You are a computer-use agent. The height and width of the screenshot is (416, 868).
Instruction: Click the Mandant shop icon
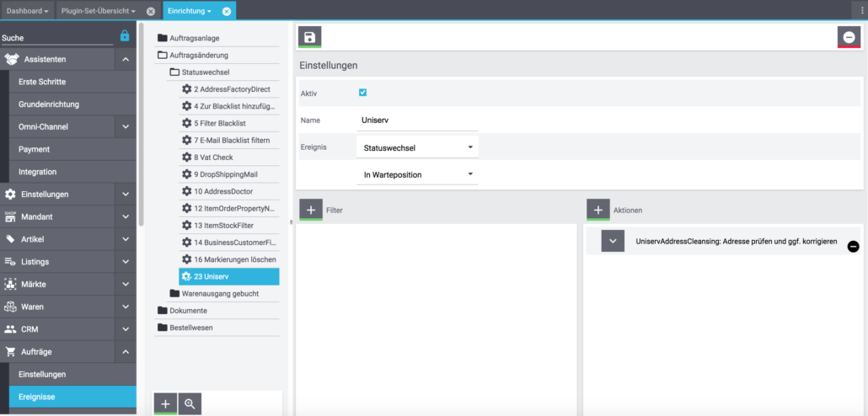(10, 217)
